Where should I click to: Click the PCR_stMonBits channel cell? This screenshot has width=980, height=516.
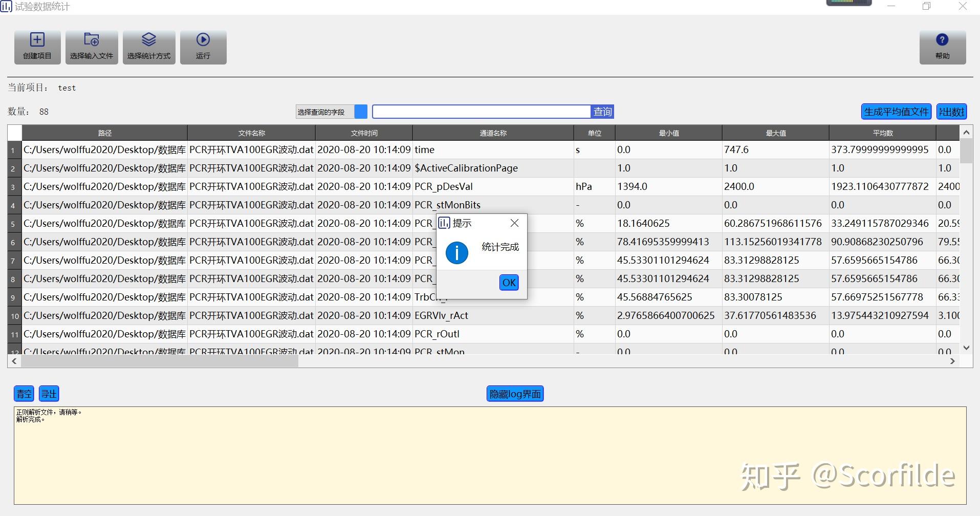493,205
